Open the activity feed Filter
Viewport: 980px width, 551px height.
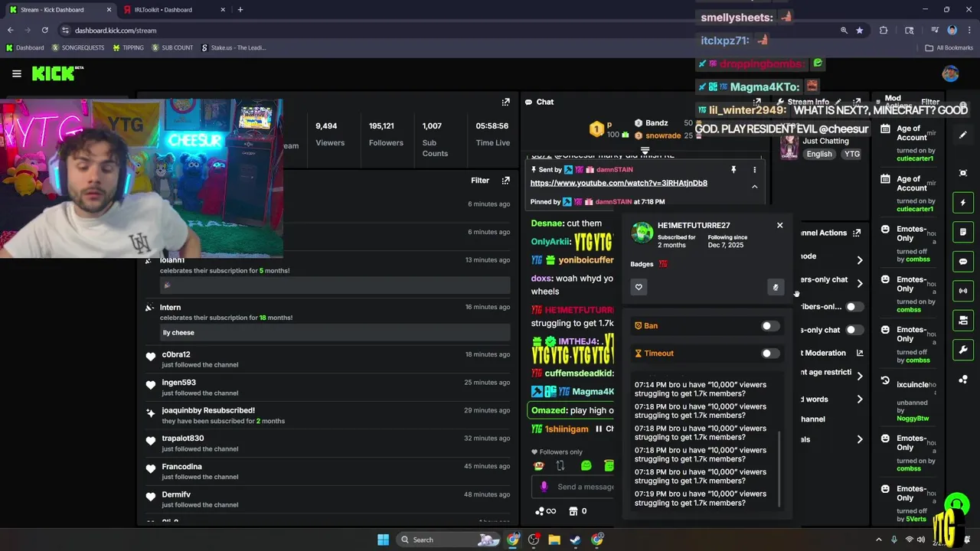click(x=480, y=181)
